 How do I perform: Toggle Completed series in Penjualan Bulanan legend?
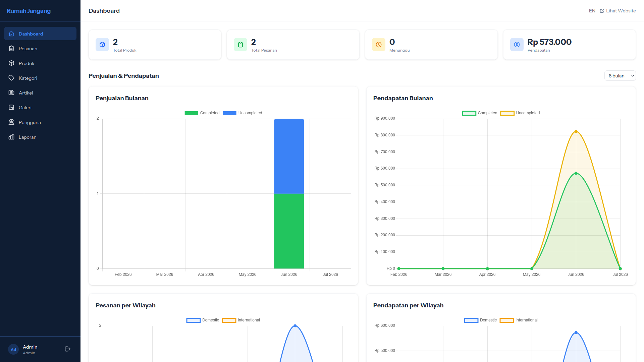[202, 113]
